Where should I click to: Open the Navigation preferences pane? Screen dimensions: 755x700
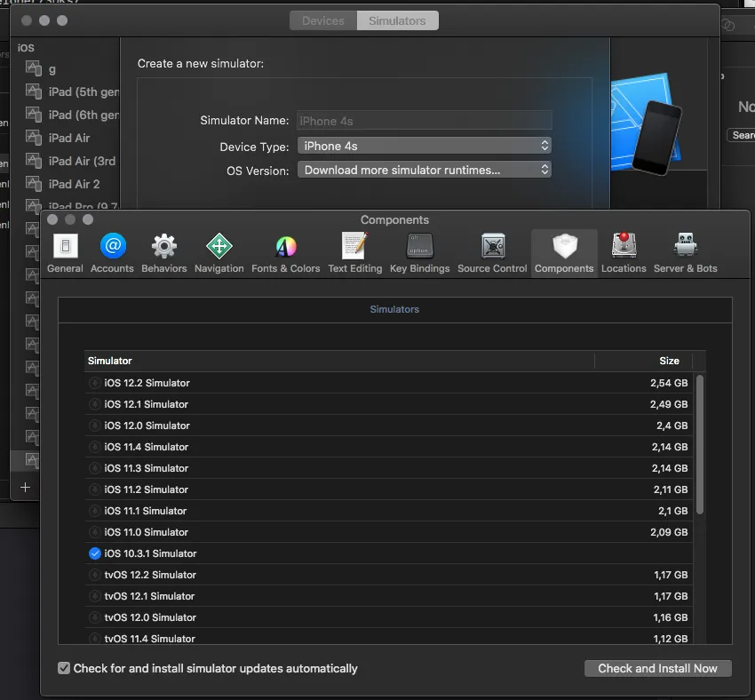[219, 253]
